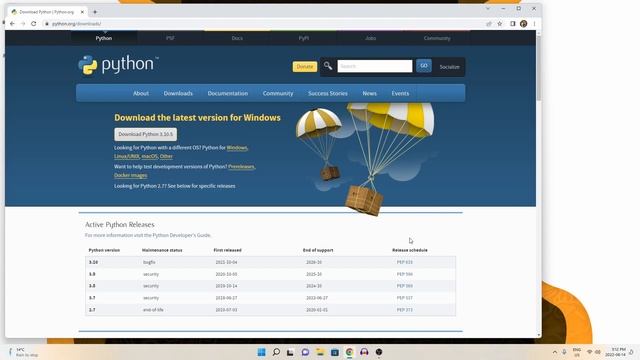Select the Jobs top-bar tab
This screenshot has height=360, width=640.
point(371,38)
